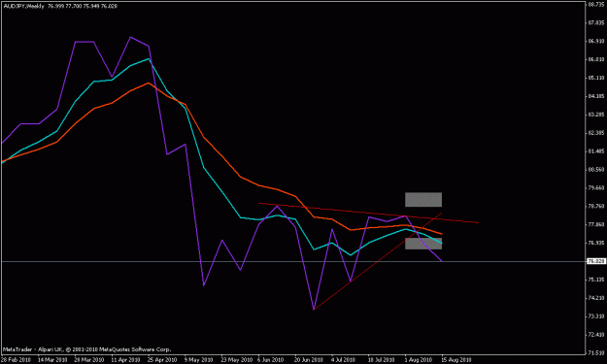
Task: Click the 81.485 price axis label
Action: 596,151
